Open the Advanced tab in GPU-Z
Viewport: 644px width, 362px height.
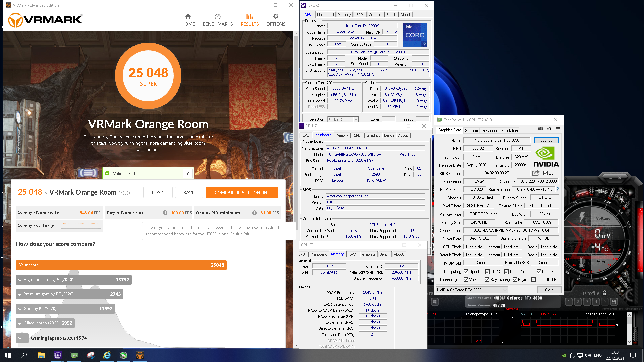(490, 131)
